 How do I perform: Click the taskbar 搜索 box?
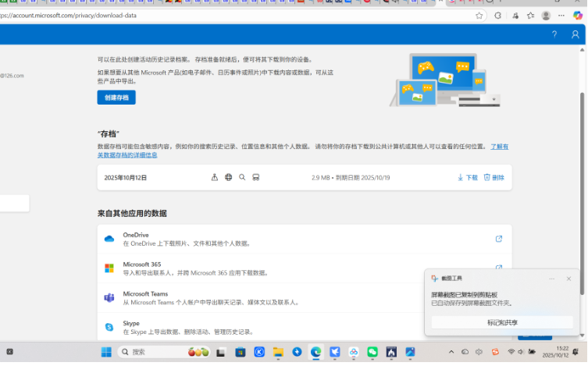click(164, 352)
